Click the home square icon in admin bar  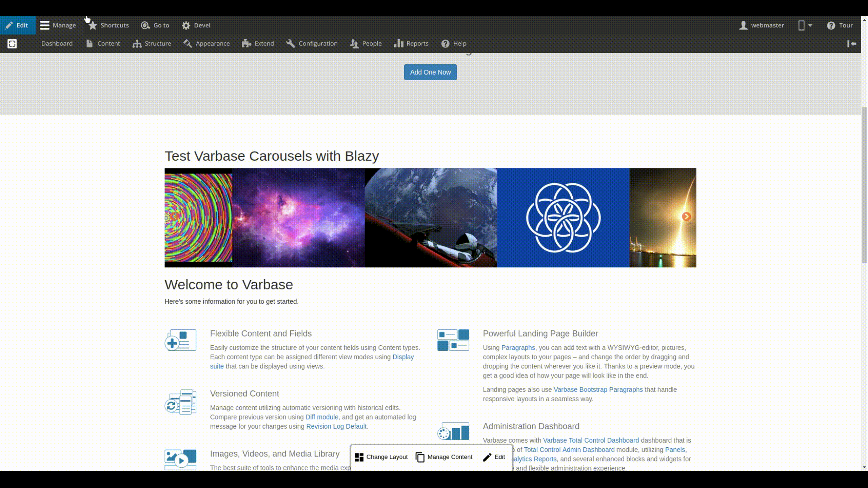[x=12, y=44]
